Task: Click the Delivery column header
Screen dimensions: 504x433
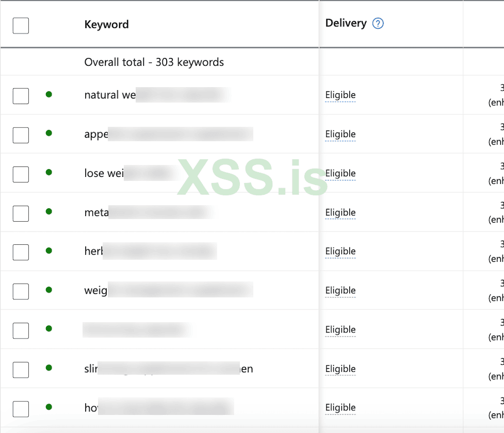Action: (346, 23)
